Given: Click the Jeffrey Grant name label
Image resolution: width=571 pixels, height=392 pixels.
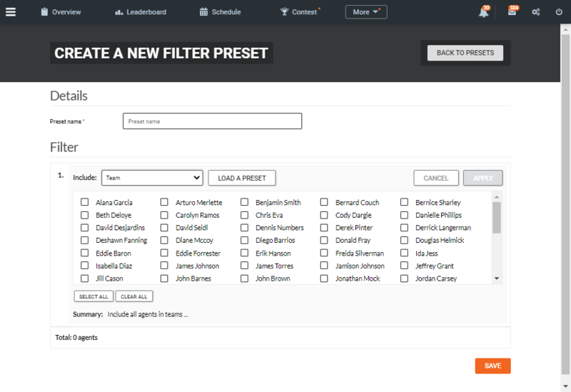Looking at the screenshot, I should tap(435, 266).
